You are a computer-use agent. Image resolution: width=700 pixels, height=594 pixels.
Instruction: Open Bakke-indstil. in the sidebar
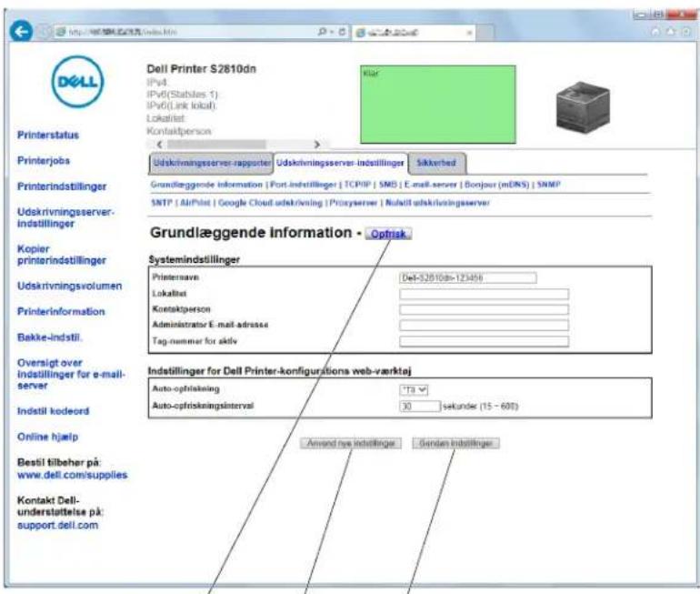[50, 337]
